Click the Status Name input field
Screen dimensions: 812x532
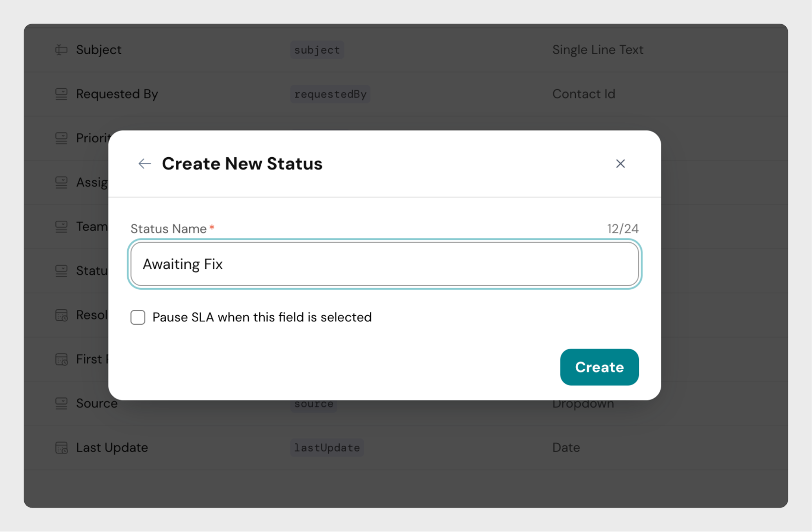coord(385,264)
